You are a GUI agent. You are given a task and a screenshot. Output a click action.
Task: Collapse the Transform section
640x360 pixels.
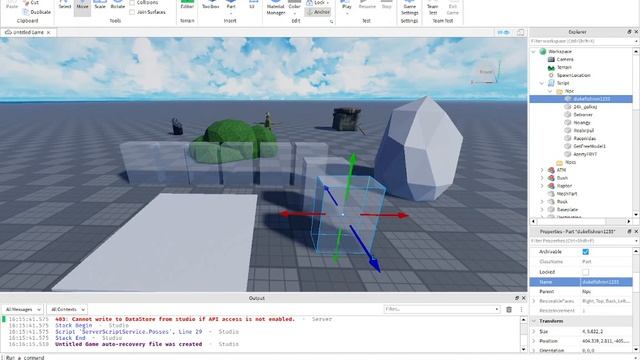point(533,321)
